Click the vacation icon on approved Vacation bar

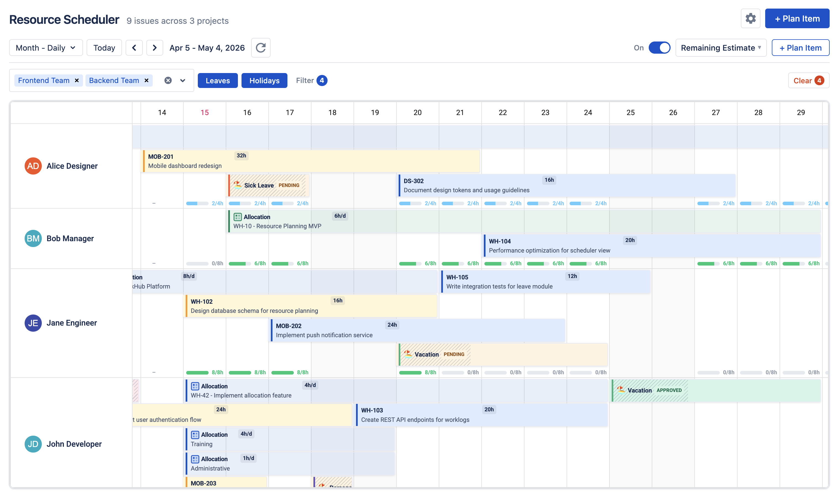click(x=620, y=390)
